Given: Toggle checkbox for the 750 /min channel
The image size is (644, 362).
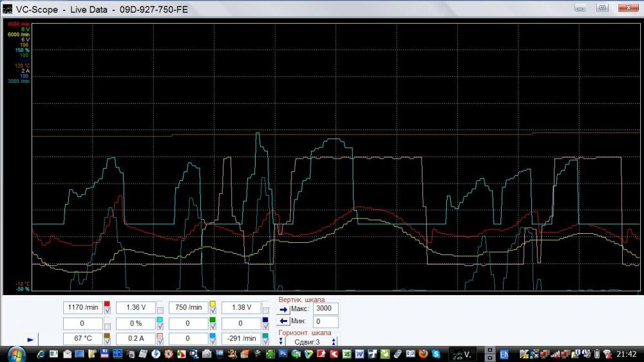Looking at the screenshot, I should (x=213, y=312).
